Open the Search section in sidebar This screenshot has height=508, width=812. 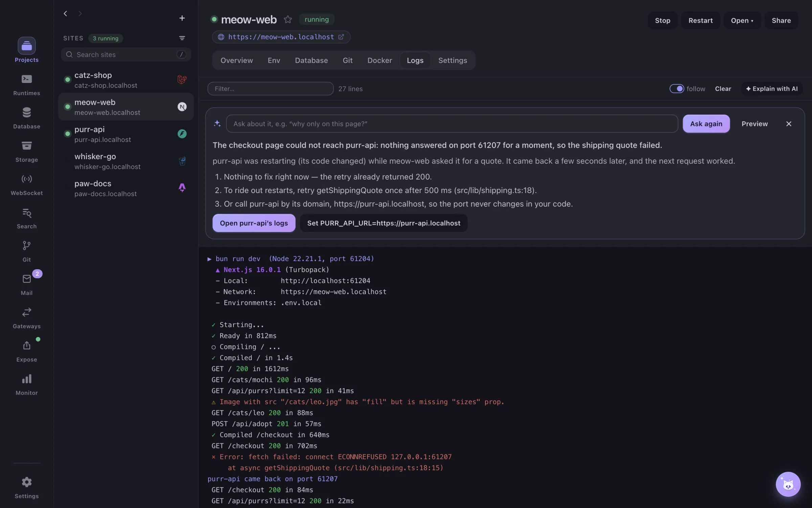click(26, 218)
